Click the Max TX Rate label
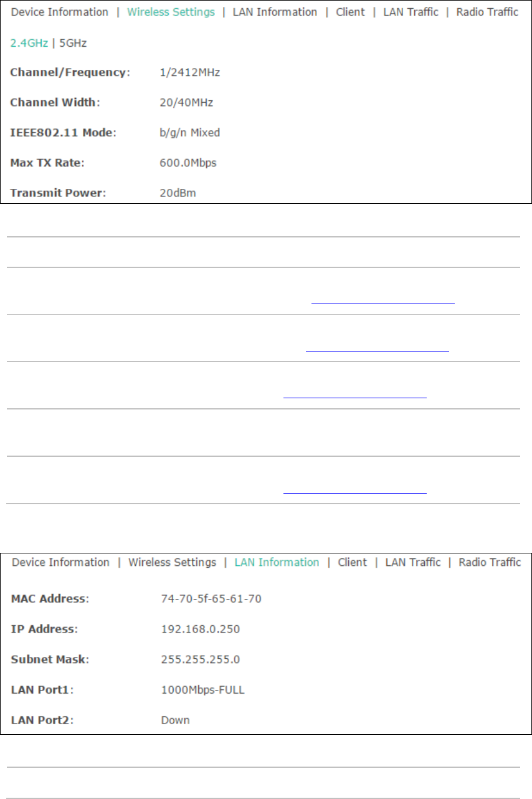Image resolution: width=532 pixels, height=799 pixels. pos(47,163)
